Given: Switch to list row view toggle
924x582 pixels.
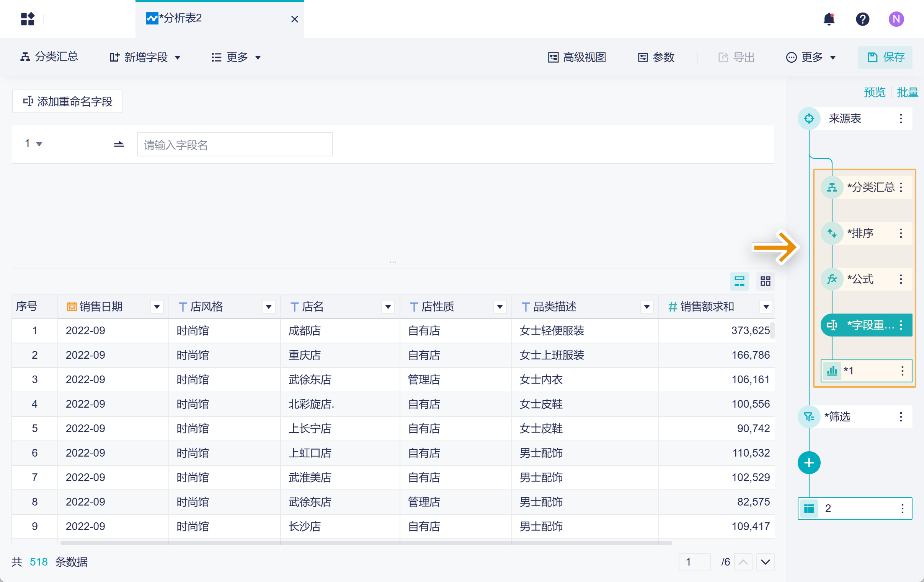Looking at the screenshot, I should tap(739, 281).
